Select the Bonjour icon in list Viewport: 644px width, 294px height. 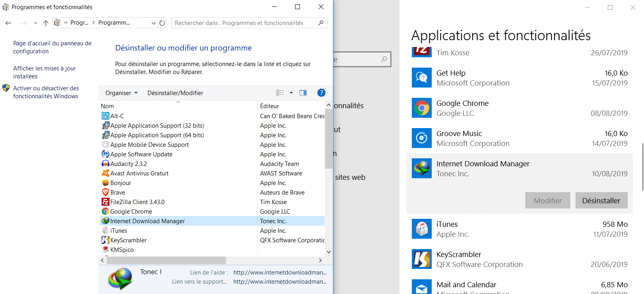(105, 183)
